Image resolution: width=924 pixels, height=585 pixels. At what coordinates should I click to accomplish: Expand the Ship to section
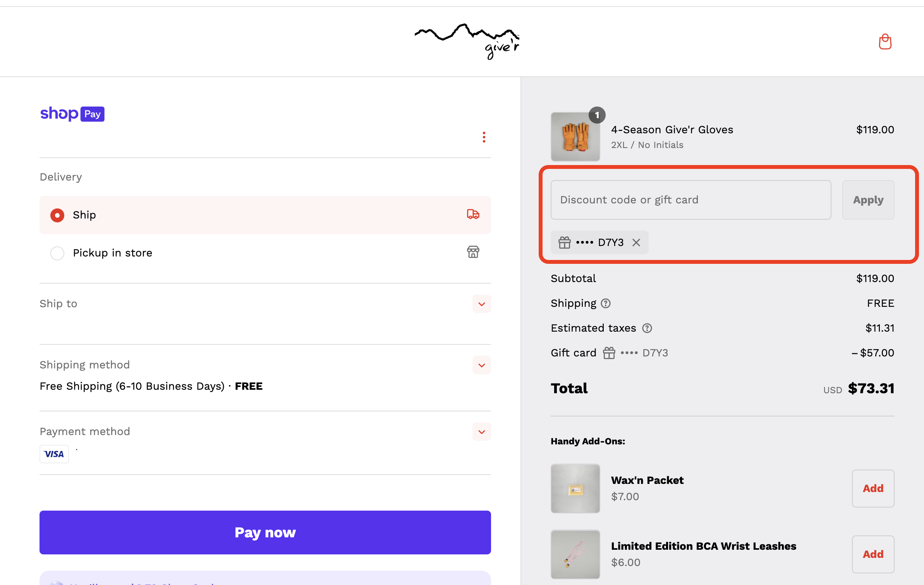pos(481,304)
